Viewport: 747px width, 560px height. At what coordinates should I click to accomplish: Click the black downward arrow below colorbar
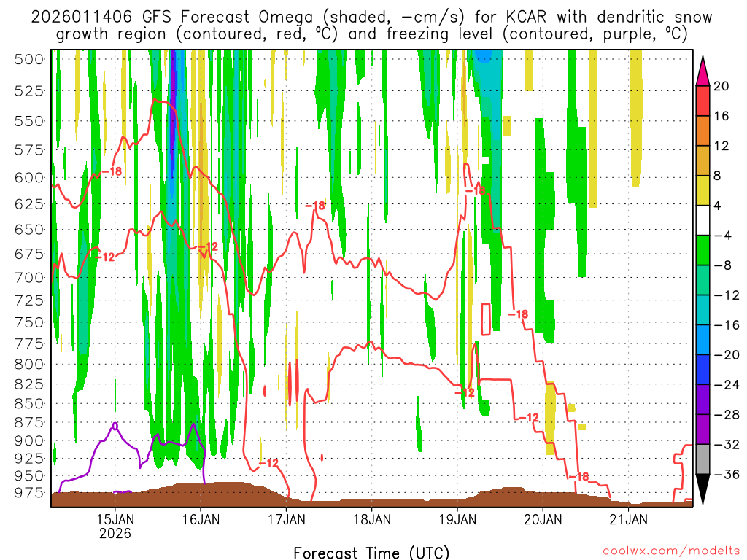[x=703, y=489]
